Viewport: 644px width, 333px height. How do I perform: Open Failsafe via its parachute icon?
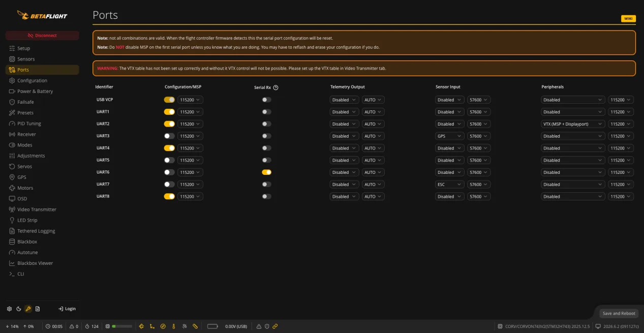[12, 102]
